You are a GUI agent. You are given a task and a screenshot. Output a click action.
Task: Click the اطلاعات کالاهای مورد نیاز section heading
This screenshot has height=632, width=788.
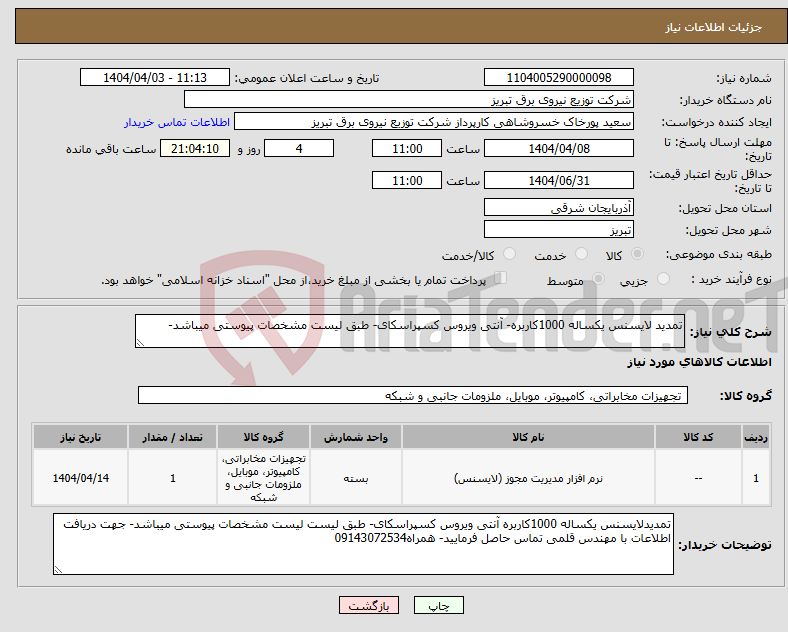pyautogui.click(x=699, y=362)
